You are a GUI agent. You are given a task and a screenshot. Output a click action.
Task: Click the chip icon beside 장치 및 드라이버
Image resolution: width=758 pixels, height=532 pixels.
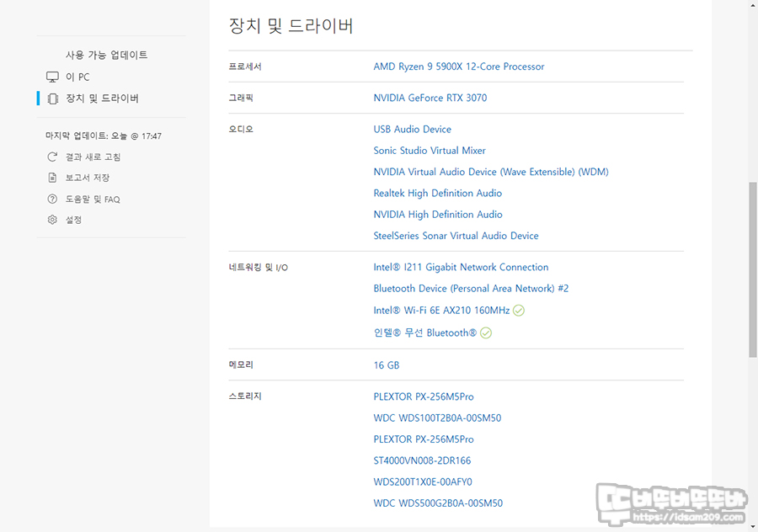pos(53,98)
